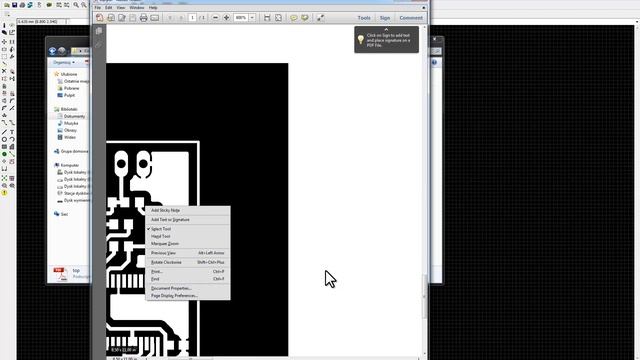Choose Find in the context menu

point(188,279)
